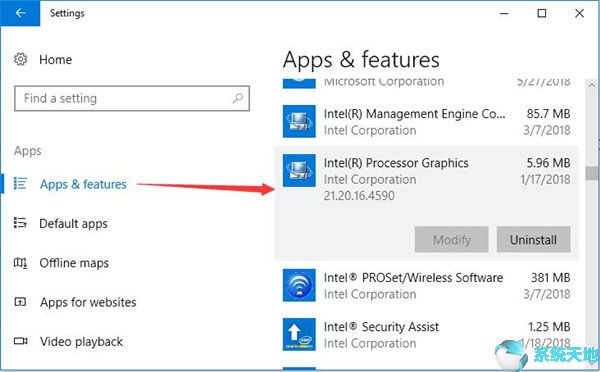Select the Apps & features list icon

20,184
